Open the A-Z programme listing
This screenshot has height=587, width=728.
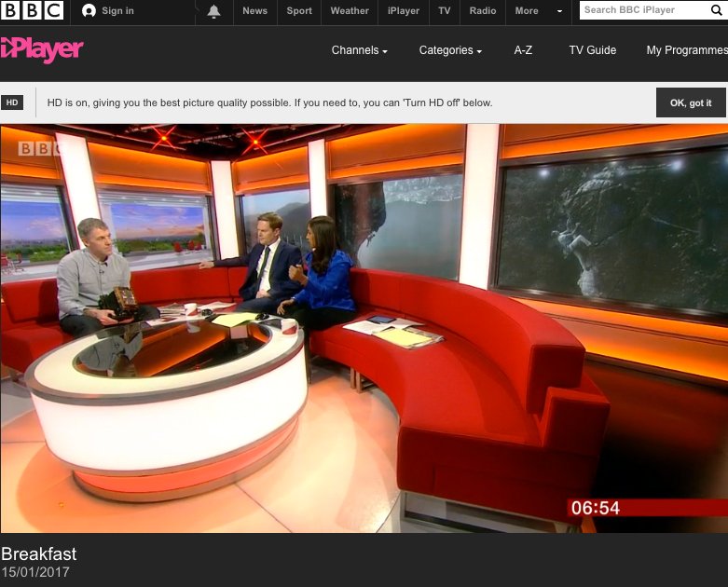pos(523,50)
